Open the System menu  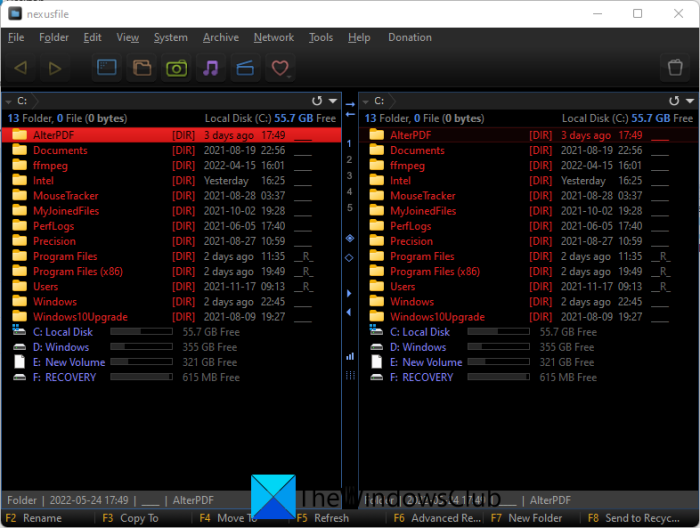pos(171,37)
